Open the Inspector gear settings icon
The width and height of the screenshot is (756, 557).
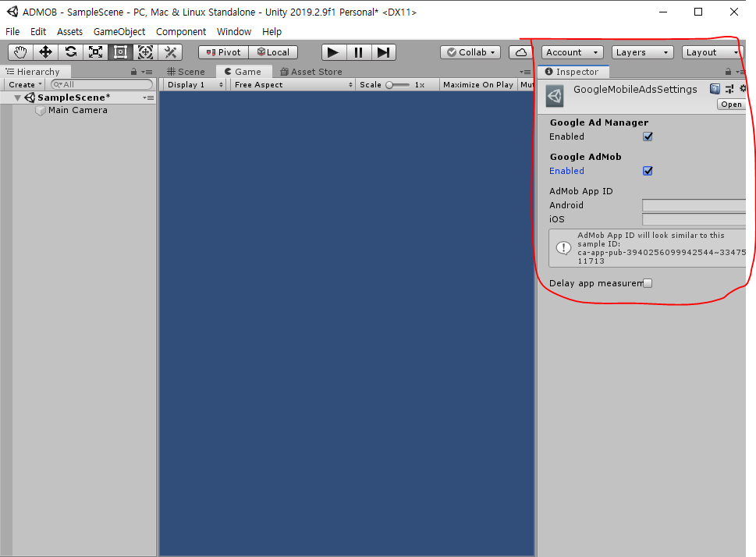coord(743,89)
